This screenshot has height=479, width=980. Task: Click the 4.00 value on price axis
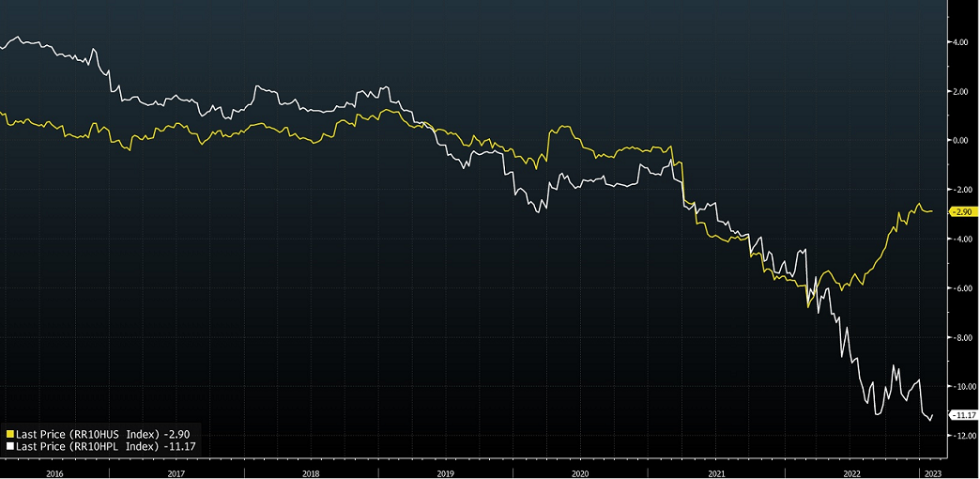coord(959,42)
